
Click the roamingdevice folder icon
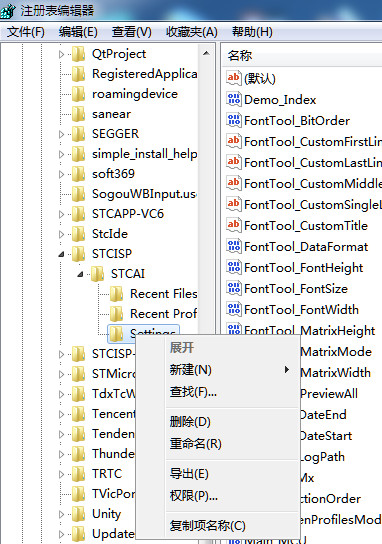79,94
